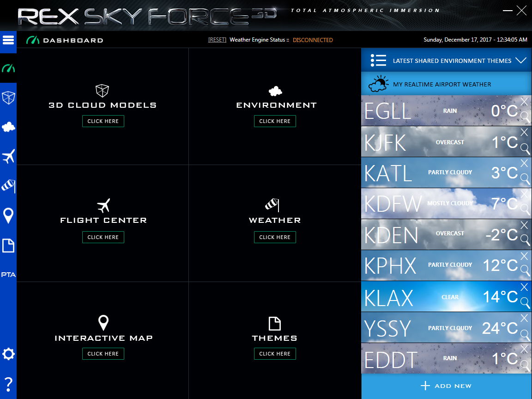Remove KDEN airport with its X
The width and height of the screenshot is (532, 399).
[x=524, y=225]
